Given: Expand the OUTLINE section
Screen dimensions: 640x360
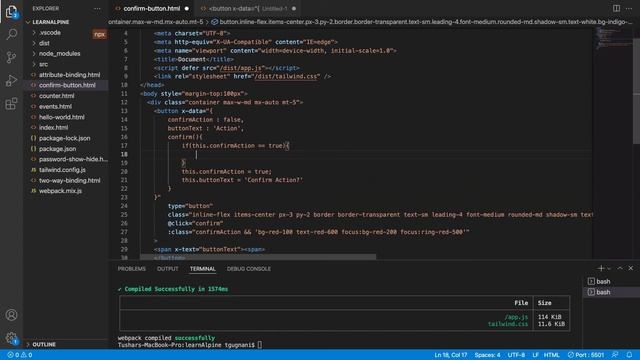Looking at the screenshot, I should (x=44, y=344).
